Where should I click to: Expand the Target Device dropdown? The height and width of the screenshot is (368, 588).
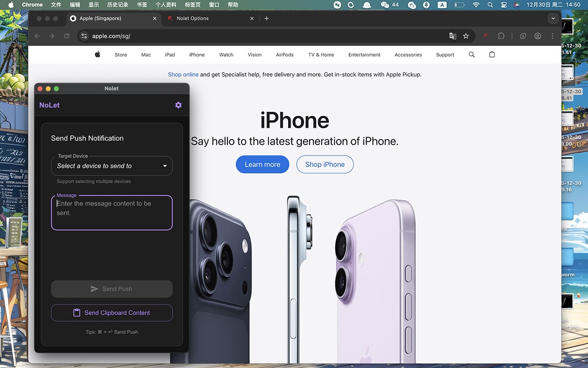coord(112,166)
